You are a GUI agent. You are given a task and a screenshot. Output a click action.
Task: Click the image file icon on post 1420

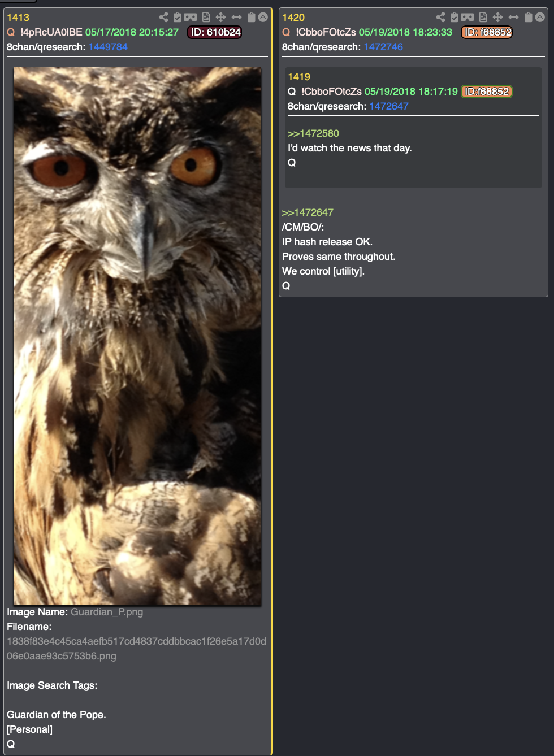coord(483,17)
